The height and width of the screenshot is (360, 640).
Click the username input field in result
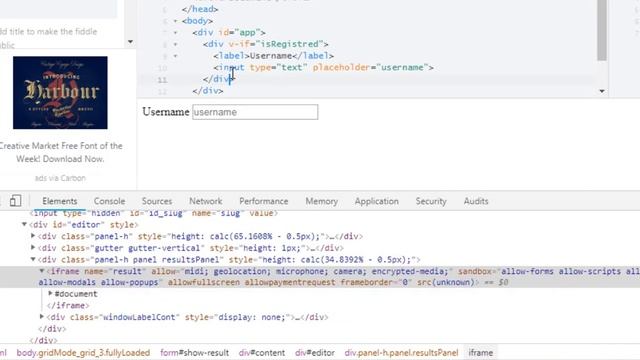point(255,112)
